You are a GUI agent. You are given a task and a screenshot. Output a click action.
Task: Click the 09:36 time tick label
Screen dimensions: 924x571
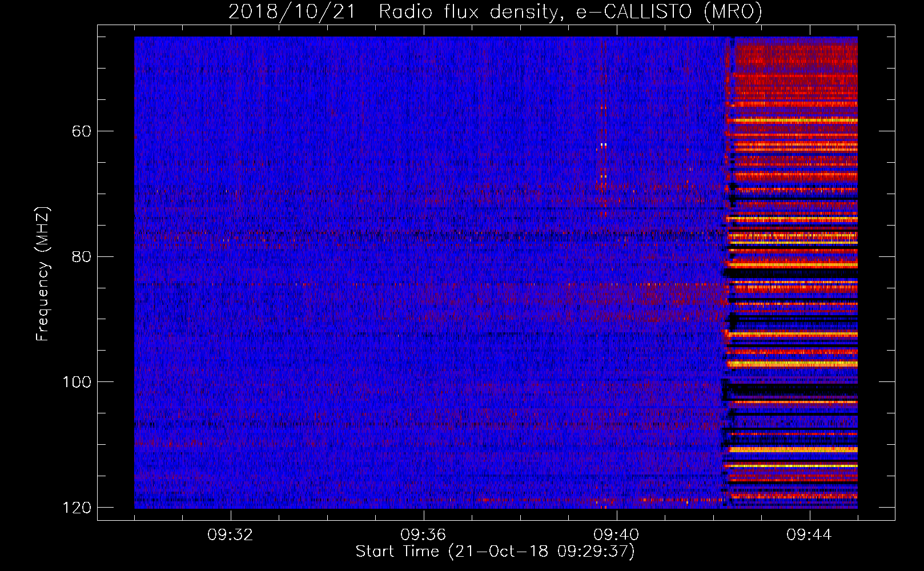(x=423, y=535)
